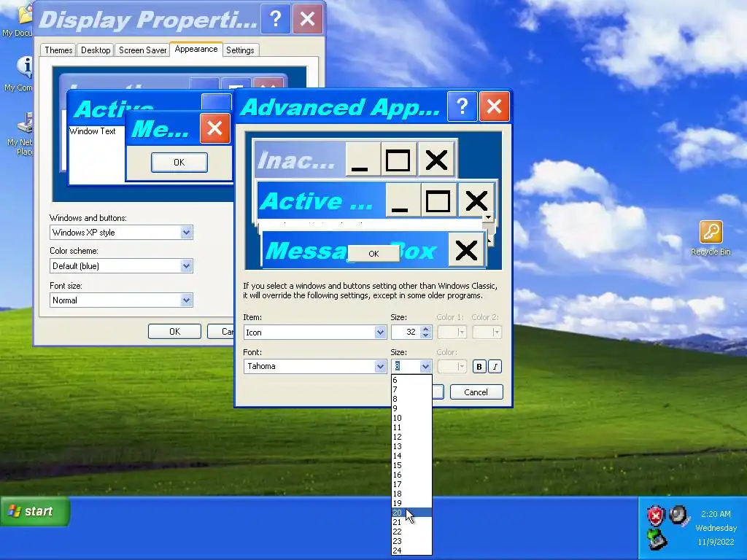Open the Start menu
747x560 pixels.
click(34, 511)
